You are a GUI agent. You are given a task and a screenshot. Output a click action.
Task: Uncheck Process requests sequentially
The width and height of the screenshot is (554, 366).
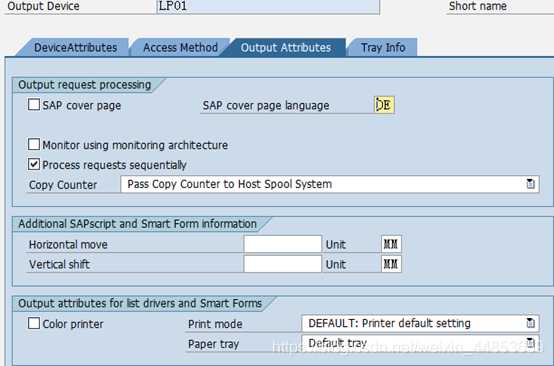[34, 164]
